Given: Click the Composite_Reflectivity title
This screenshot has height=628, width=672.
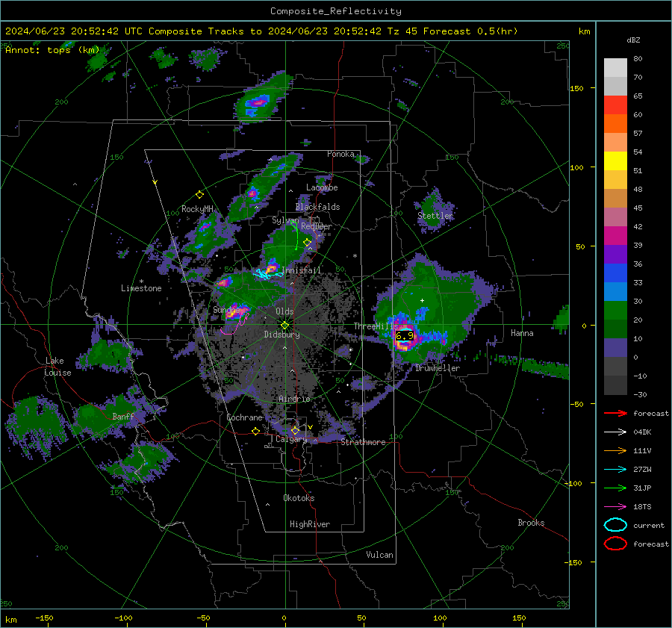Looking at the screenshot, I should (336, 11).
